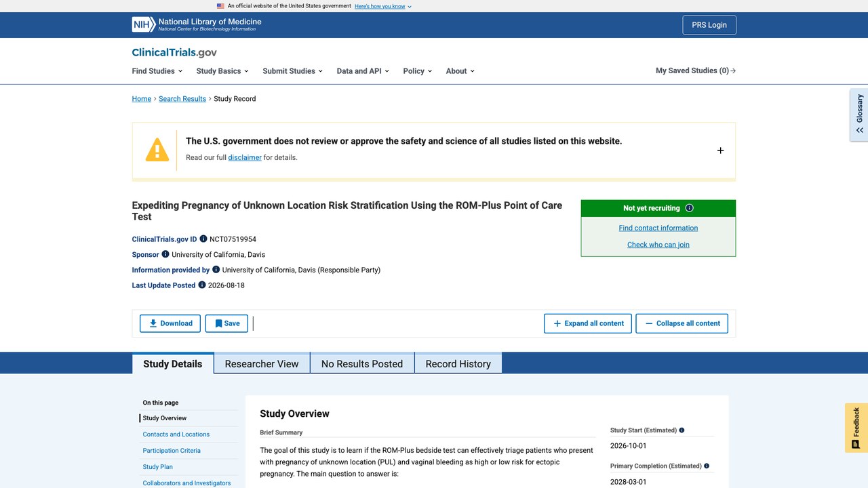Click the Download button

[170, 323]
